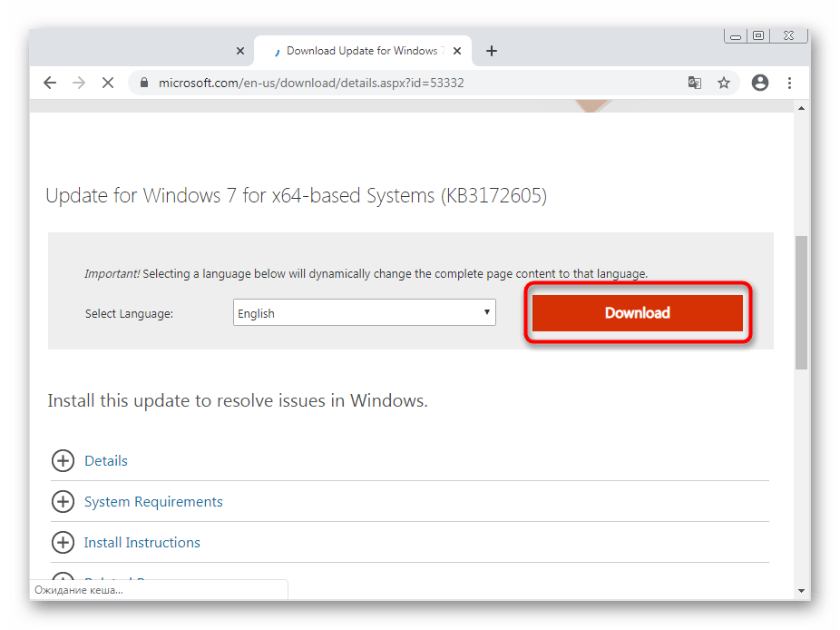The width and height of the screenshot is (840, 630).
Task: Click the scrollbar up arrow
Action: coord(801,108)
